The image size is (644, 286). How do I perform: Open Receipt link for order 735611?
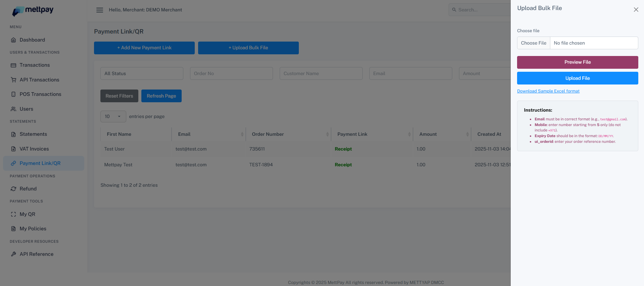click(x=343, y=149)
